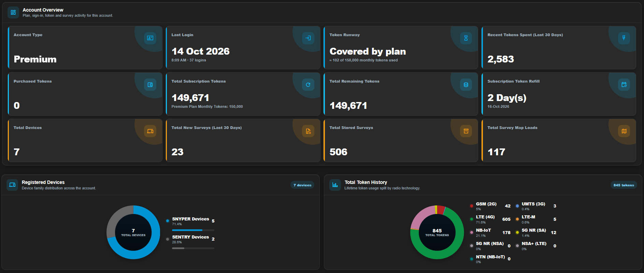644x273 pixels.
Task: Click the Total Survey Map Loads map icon
Action: tap(624, 131)
